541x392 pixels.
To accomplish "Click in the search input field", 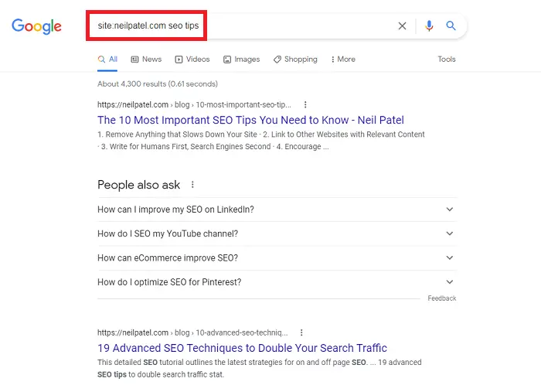I will (294, 26).
